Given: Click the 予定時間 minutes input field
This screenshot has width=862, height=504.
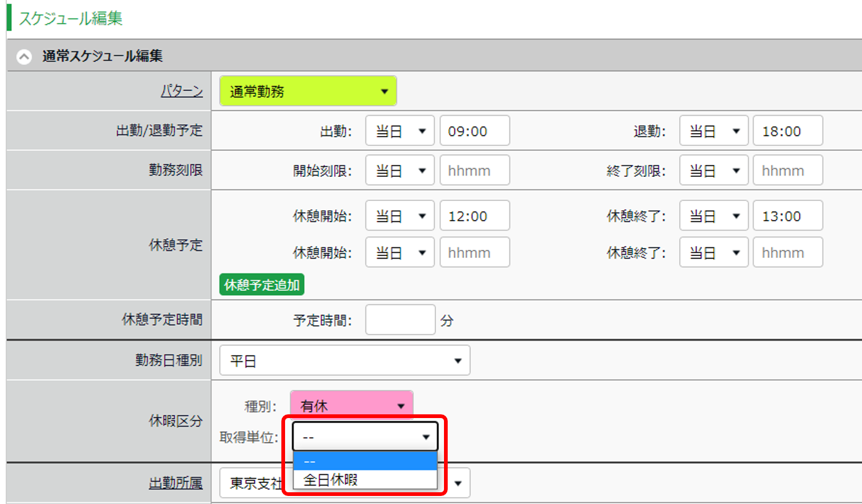Looking at the screenshot, I should coord(400,320).
